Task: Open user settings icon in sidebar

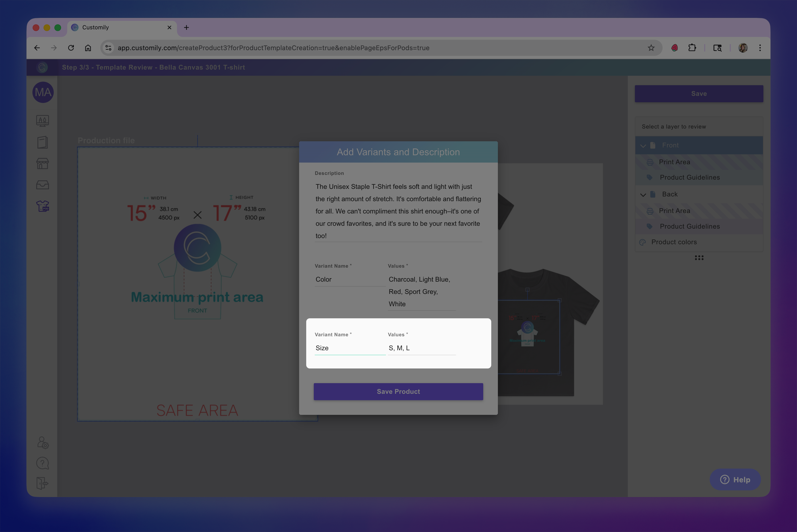Action: 43,443
